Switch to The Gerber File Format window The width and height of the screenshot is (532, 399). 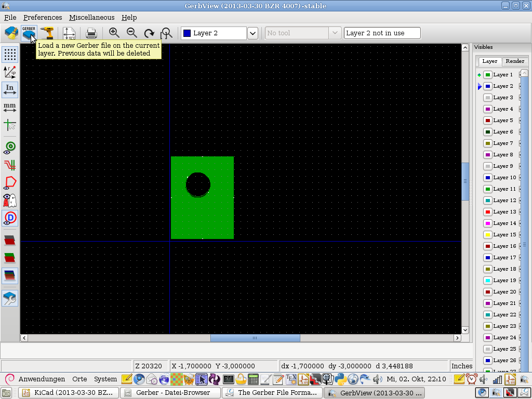(272, 393)
